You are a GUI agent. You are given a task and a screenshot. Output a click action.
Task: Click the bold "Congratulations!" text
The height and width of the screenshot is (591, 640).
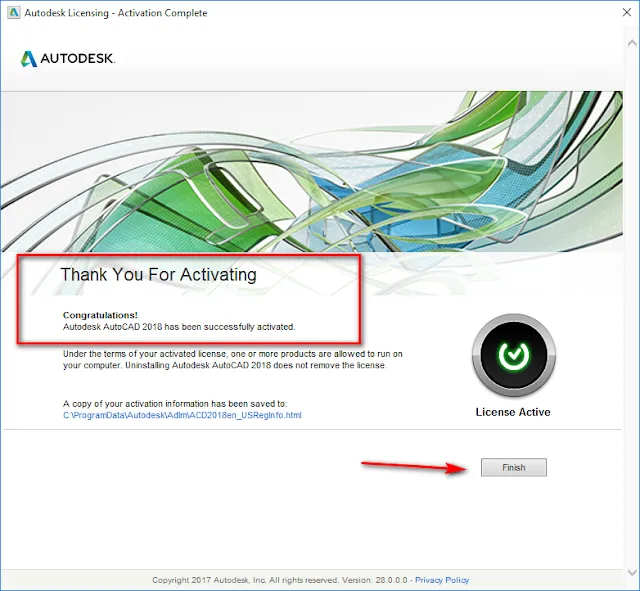click(98, 314)
